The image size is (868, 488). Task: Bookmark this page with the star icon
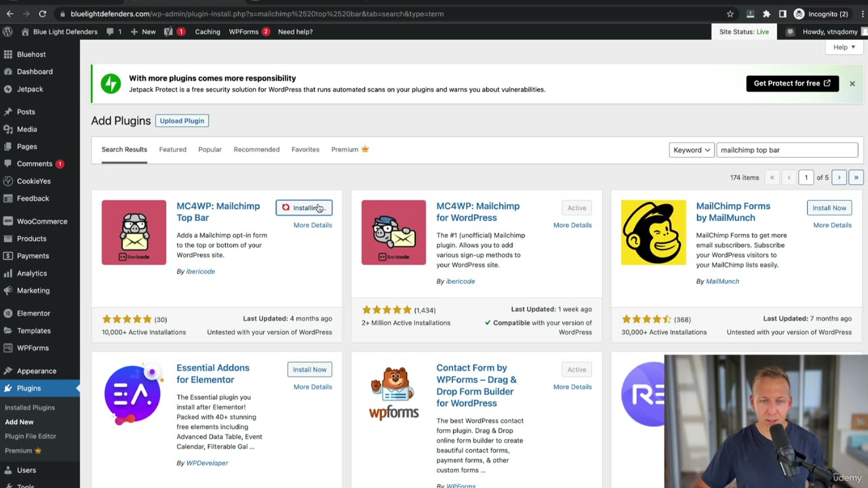coord(730,14)
